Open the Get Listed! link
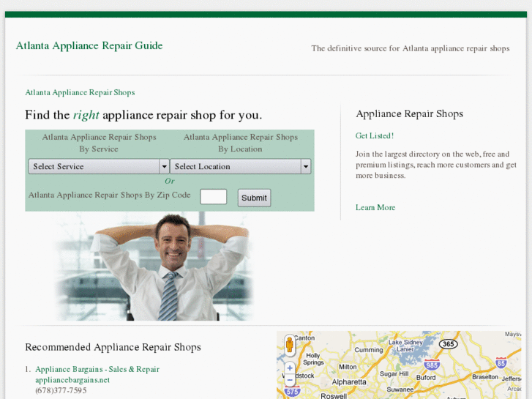This screenshot has width=532, height=399. [x=375, y=135]
